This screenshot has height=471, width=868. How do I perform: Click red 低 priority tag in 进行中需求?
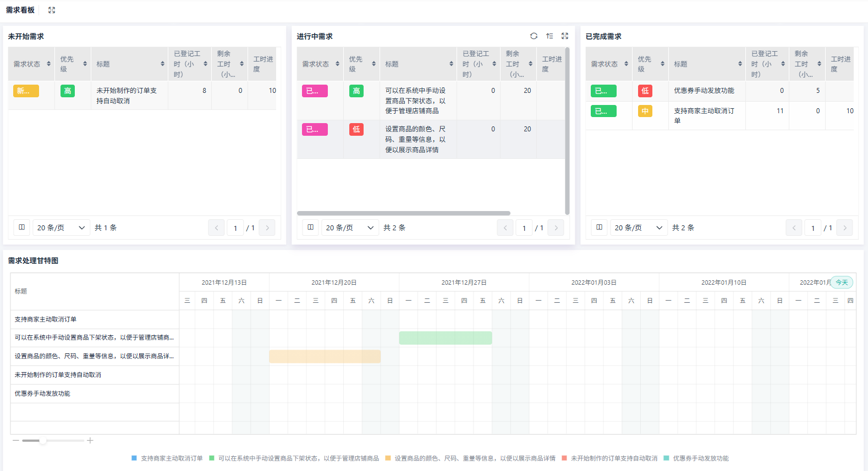(x=356, y=130)
